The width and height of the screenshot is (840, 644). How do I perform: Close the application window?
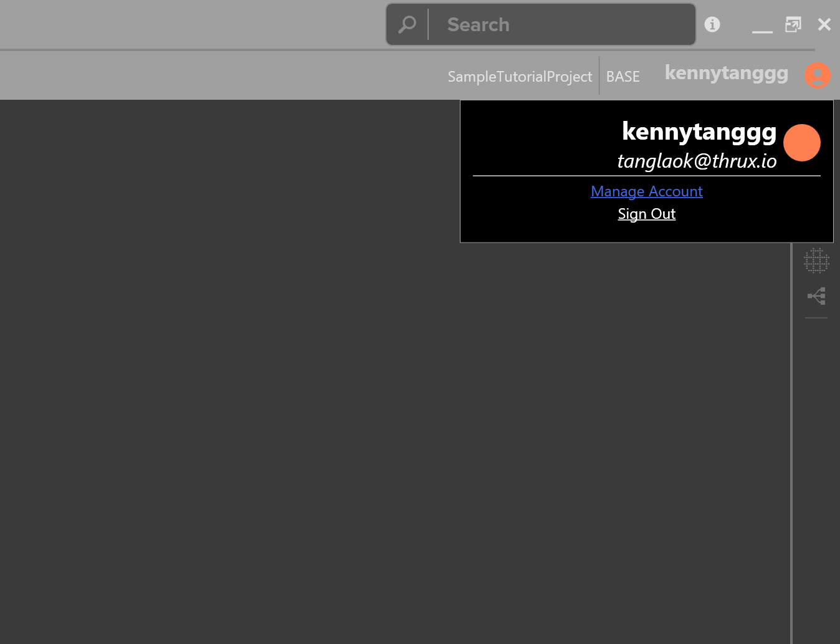[824, 24]
